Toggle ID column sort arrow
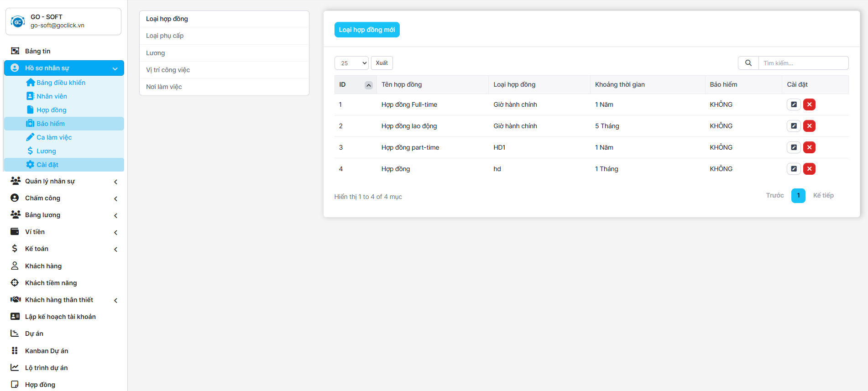868x391 pixels. point(368,85)
